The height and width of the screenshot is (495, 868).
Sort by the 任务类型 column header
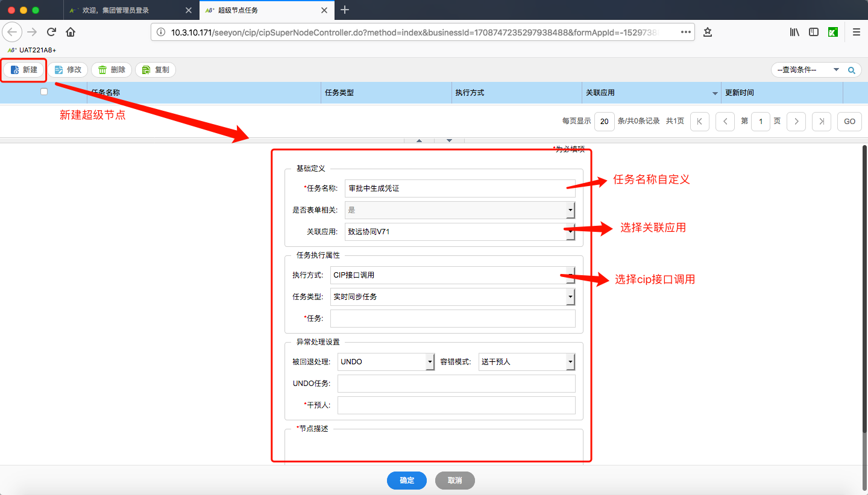[x=386, y=93]
